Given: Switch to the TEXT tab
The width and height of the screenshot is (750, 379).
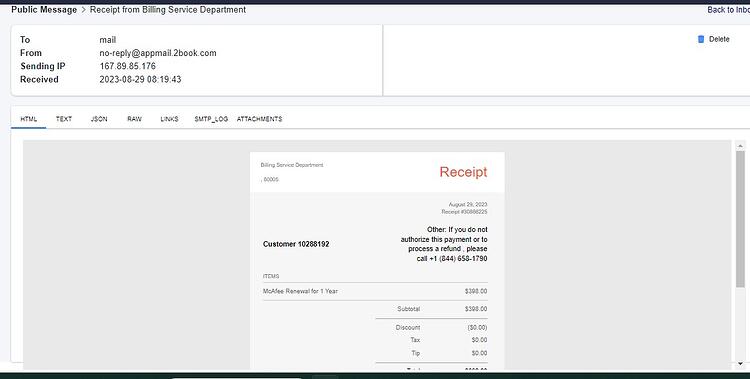Looking at the screenshot, I should tap(64, 119).
